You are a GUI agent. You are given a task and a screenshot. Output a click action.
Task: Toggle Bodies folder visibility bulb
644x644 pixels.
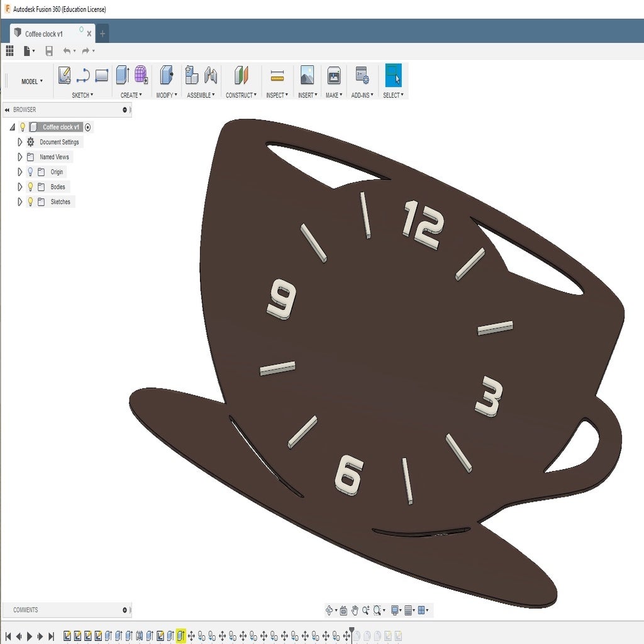[x=30, y=187]
